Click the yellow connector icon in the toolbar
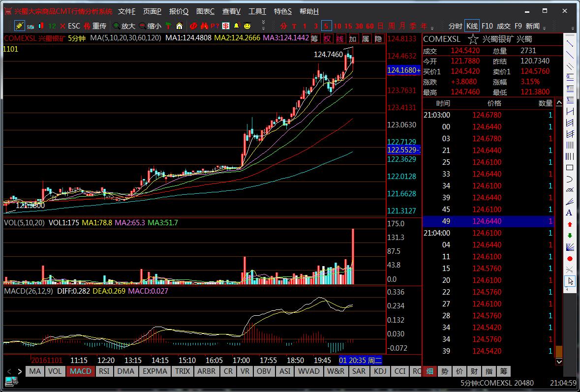Screen dimensions: 580x392 click(x=19, y=26)
